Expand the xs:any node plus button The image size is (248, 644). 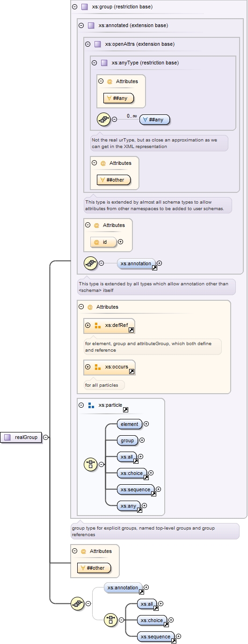pyautogui.click(x=144, y=505)
